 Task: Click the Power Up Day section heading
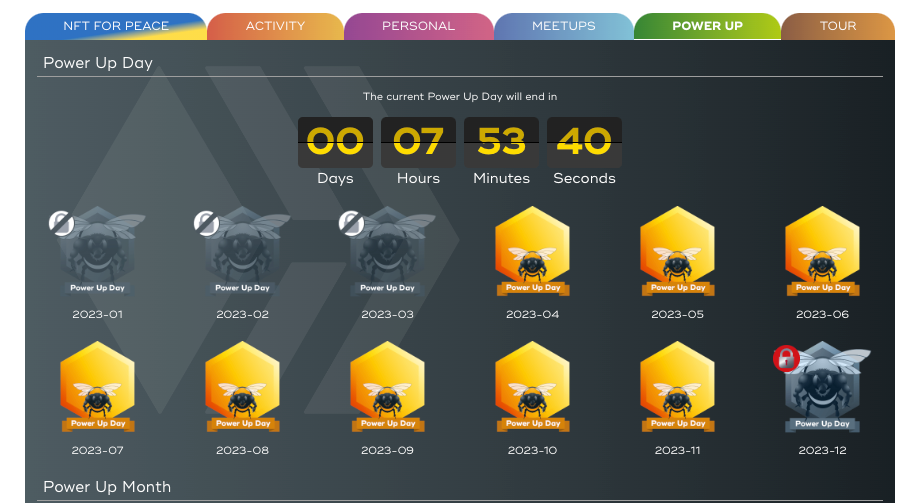pos(98,63)
